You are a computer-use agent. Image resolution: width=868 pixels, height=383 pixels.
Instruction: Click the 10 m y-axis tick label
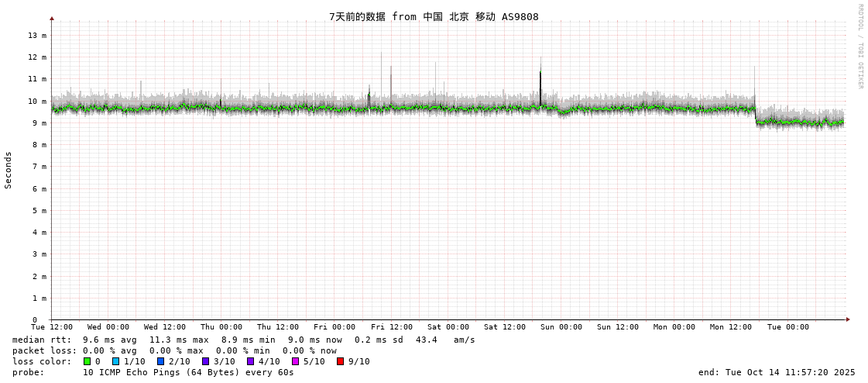pyautogui.click(x=38, y=101)
